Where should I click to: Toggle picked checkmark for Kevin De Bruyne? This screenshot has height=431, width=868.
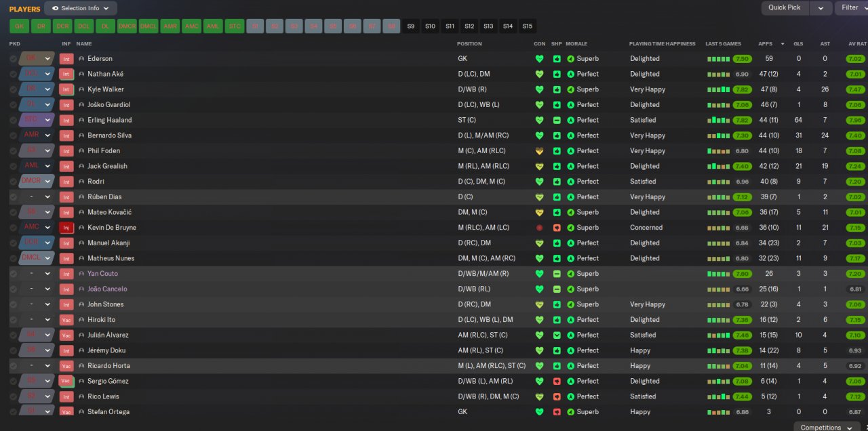(13, 228)
